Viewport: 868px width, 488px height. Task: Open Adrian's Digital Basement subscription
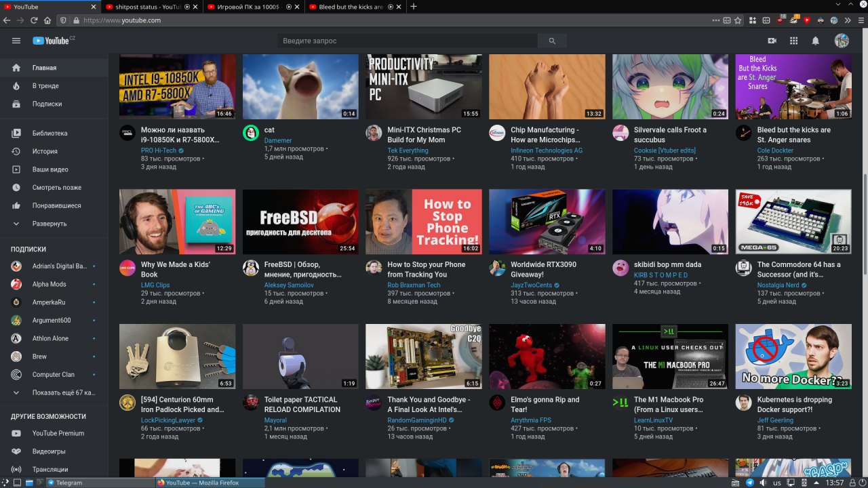coord(54,266)
